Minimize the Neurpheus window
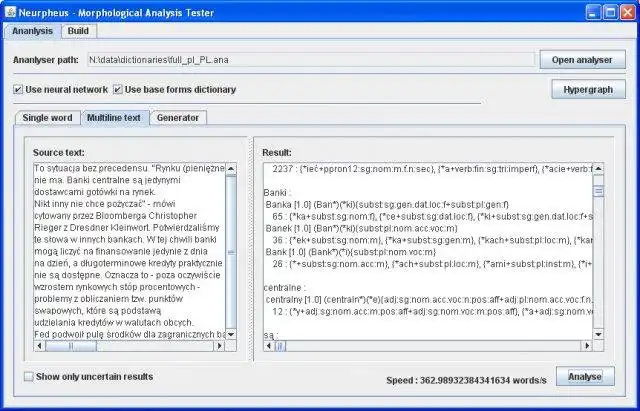 pos(593,12)
